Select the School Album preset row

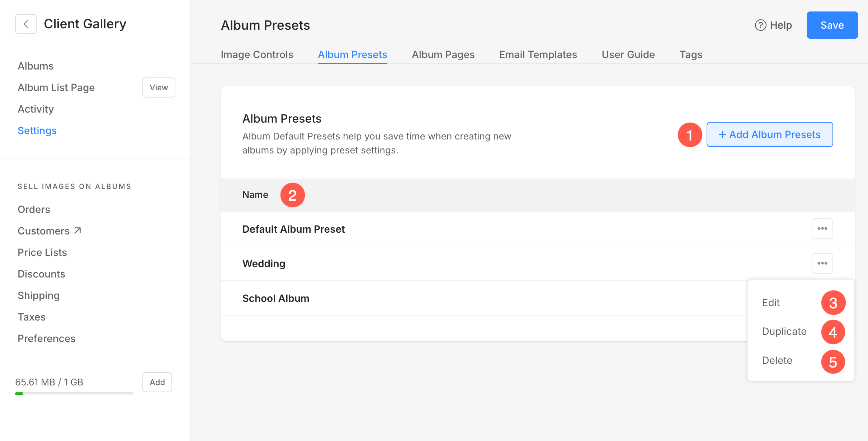click(276, 298)
